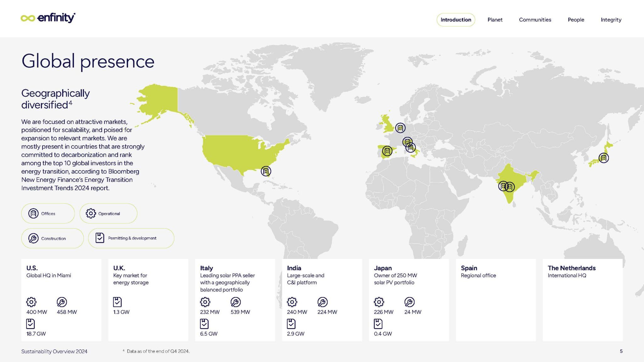This screenshot has width=644, height=362.
Task: Click The Netherlands card heading
Action: coord(572,268)
